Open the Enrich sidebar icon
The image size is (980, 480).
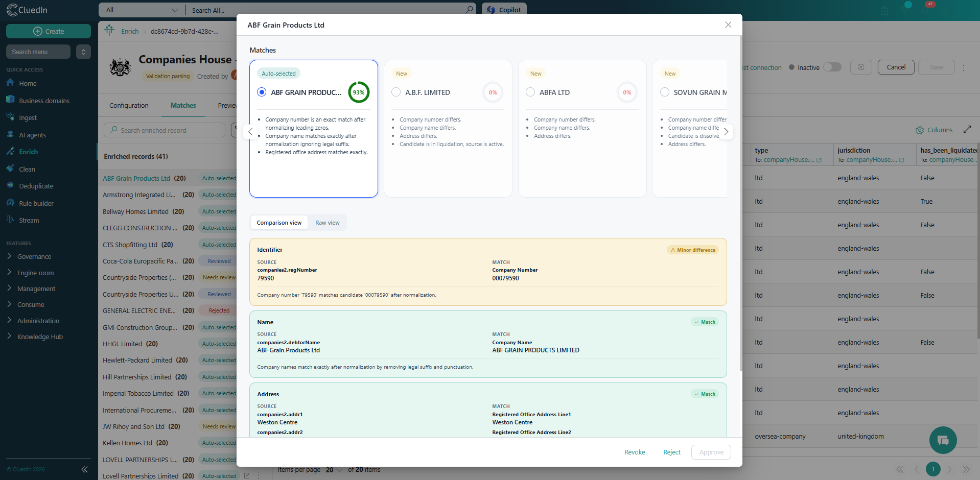coord(10,151)
